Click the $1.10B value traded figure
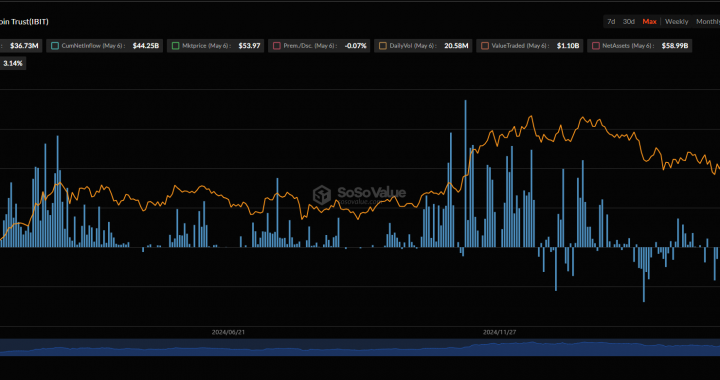The width and height of the screenshot is (720, 380). (568, 46)
